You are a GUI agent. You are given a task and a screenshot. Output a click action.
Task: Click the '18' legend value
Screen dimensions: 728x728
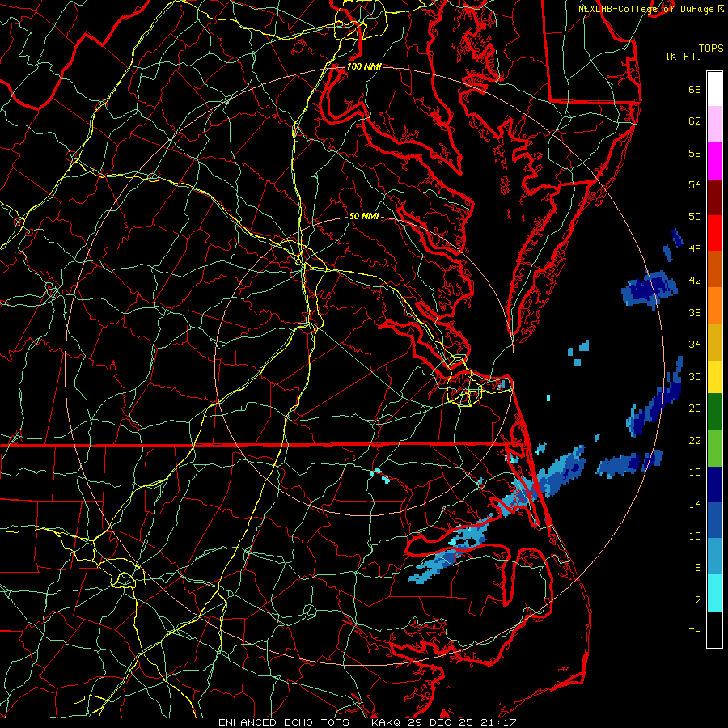coord(695,472)
